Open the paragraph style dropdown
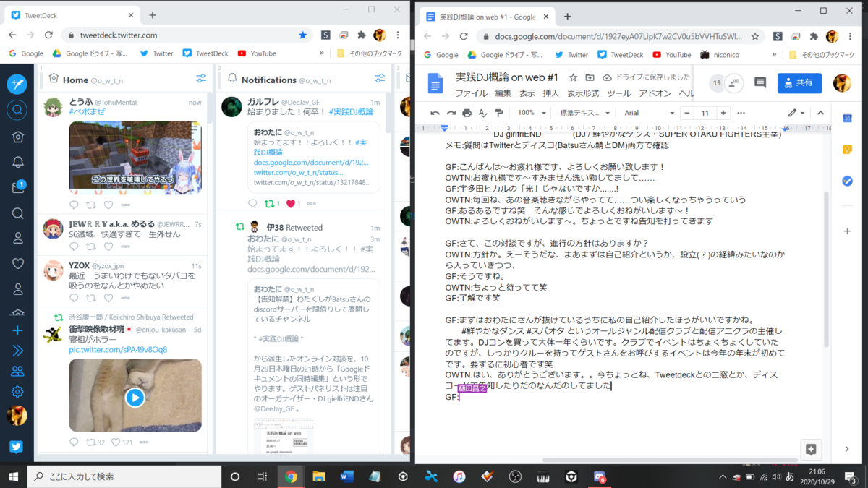Image resolution: width=868 pixels, height=488 pixels. [584, 113]
